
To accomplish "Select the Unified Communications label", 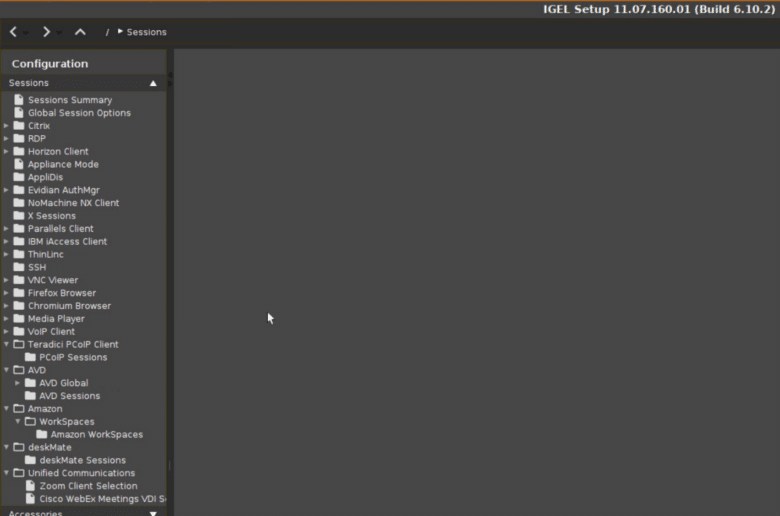I will point(82,473).
